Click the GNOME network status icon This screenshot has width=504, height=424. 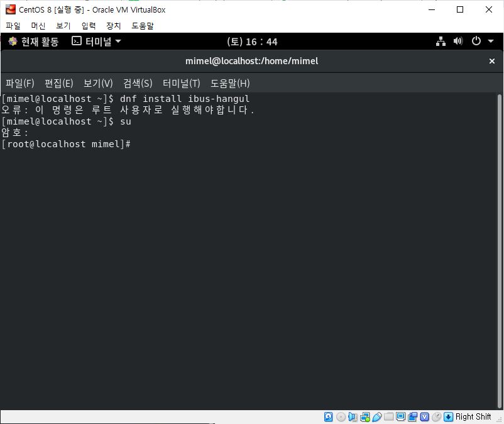pyautogui.click(x=441, y=42)
